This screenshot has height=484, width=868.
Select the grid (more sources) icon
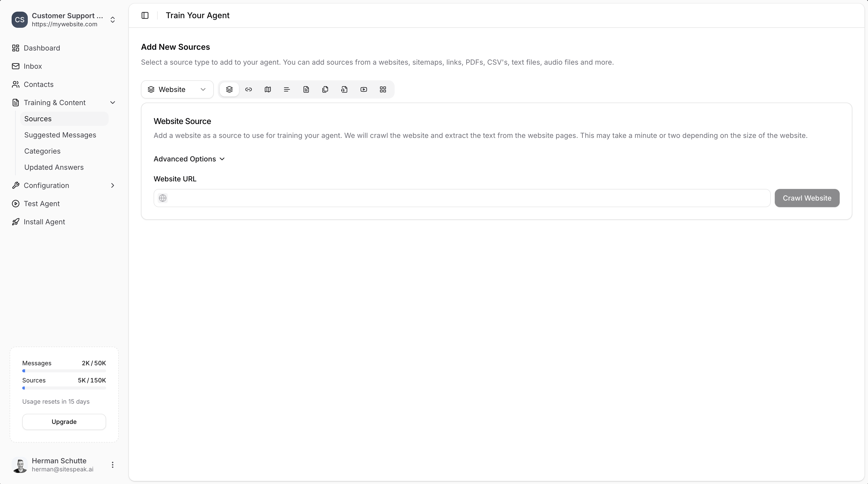coord(383,89)
